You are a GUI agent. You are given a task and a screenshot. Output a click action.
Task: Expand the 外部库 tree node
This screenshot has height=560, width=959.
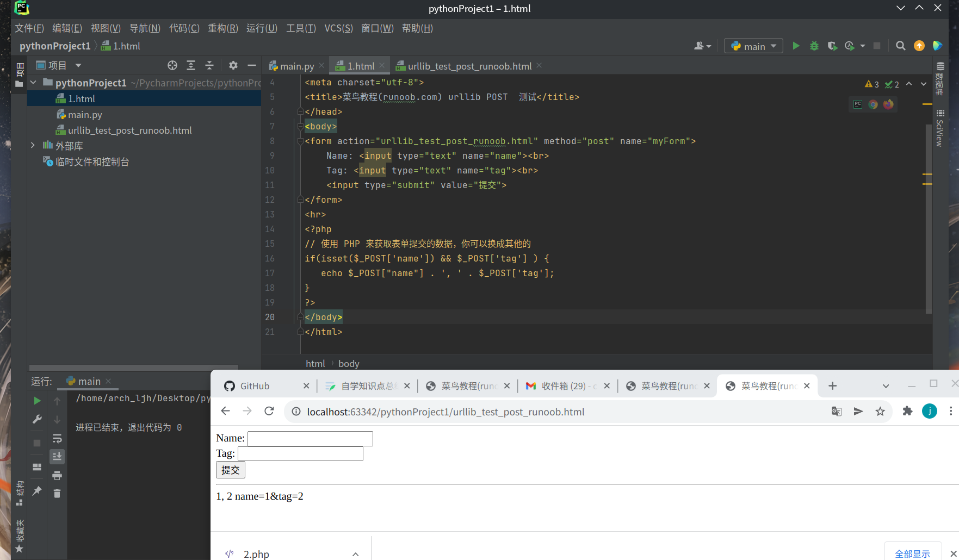click(33, 146)
